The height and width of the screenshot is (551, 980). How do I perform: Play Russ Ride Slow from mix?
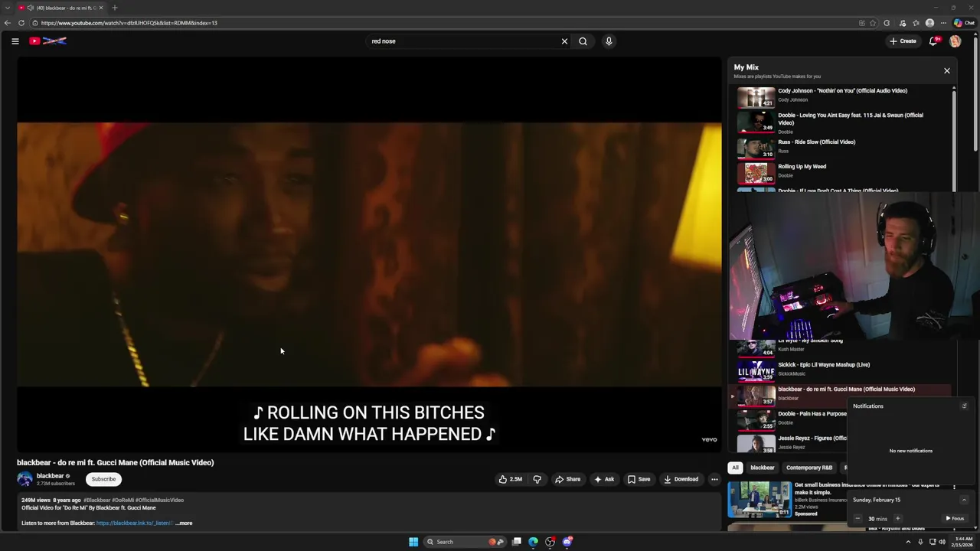tap(842, 147)
